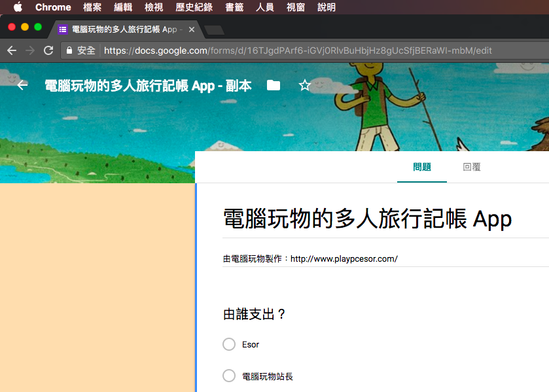Switch to the 回覆 tab
This screenshot has width=549, height=392.
(x=472, y=167)
